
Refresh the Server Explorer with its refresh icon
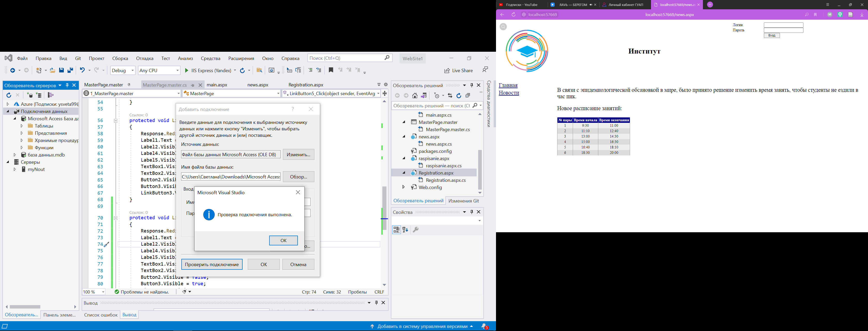(x=9, y=95)
